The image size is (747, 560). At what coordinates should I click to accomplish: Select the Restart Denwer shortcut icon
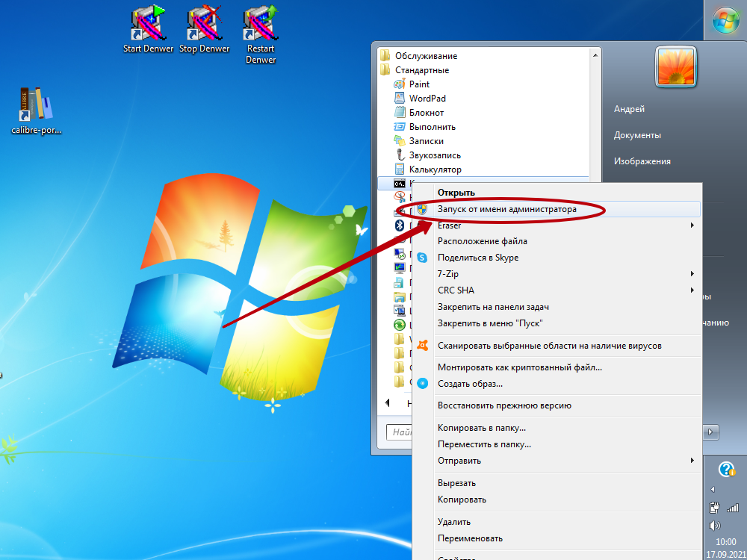[x=260, y=30]
